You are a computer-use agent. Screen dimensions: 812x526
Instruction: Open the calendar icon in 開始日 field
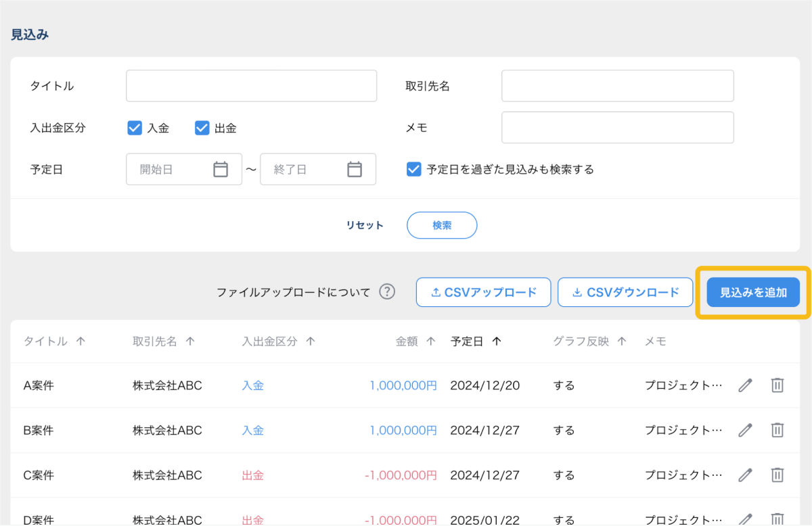pos(221,169)
